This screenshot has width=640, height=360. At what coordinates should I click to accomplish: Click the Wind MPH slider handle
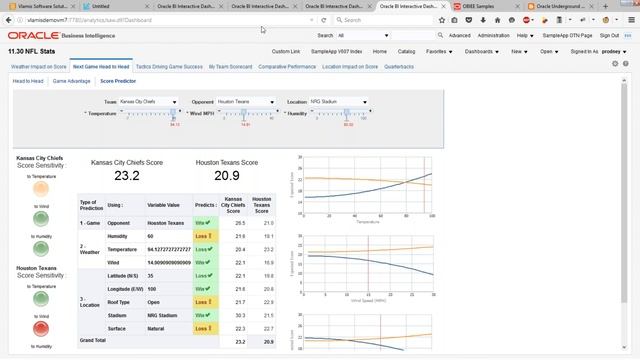pyautogui.click(x=244, y=113)
